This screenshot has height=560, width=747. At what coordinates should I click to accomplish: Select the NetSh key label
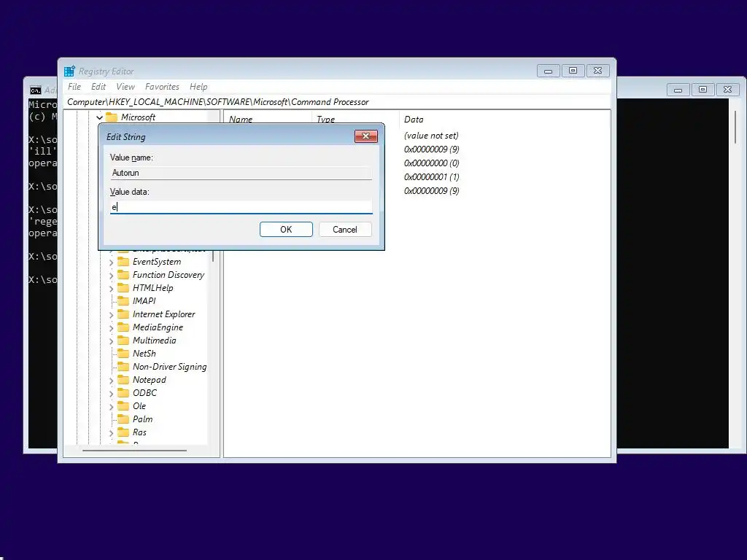click(x=144, y=354)
